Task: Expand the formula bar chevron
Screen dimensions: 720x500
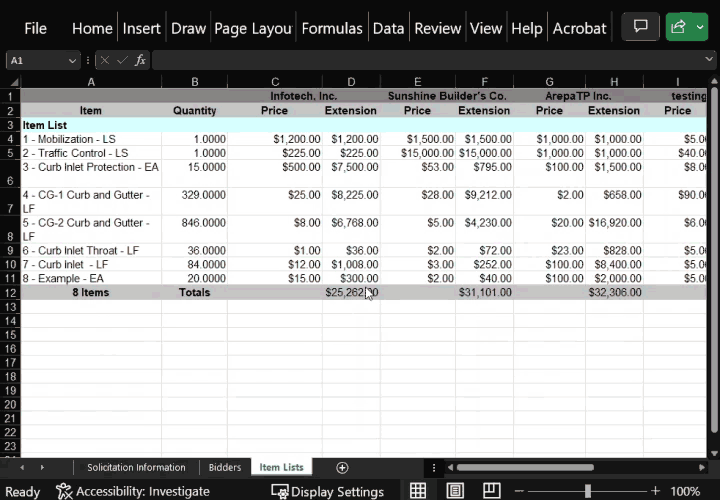Action: (x=709, y=59)
